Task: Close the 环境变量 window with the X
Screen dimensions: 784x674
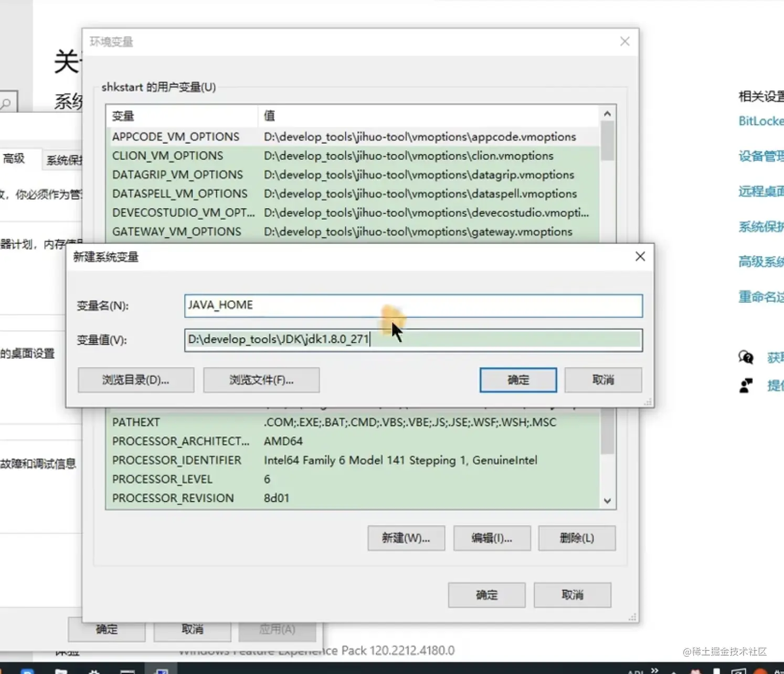Action: pyautogui.click(x=624, y=41)
